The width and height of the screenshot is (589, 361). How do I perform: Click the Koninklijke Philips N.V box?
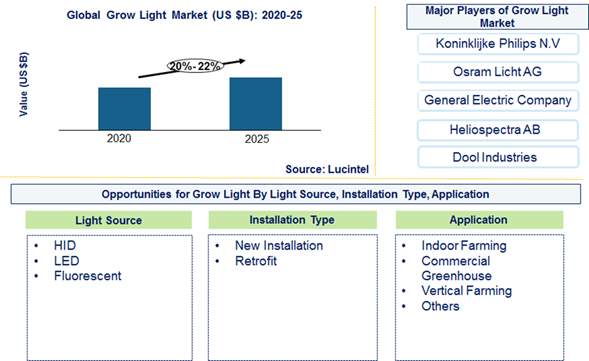pyautogui.click(x=498, y=44)
